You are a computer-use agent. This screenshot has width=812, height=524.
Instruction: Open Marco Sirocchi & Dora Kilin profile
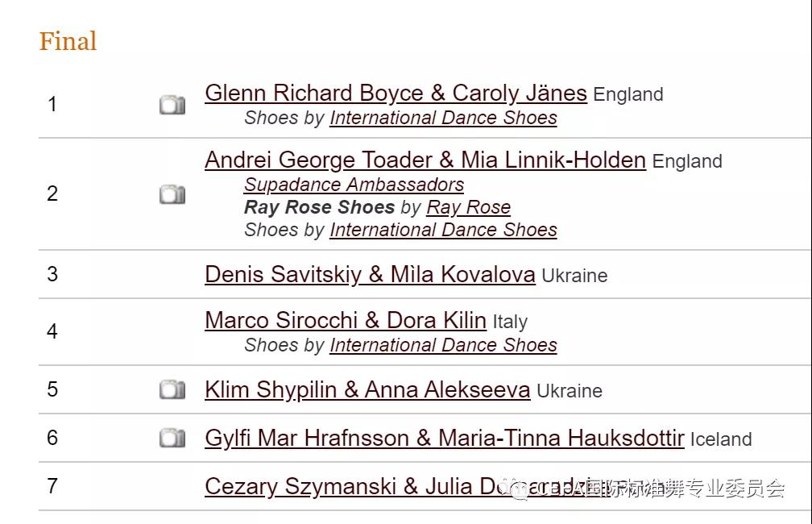point(346,320)
